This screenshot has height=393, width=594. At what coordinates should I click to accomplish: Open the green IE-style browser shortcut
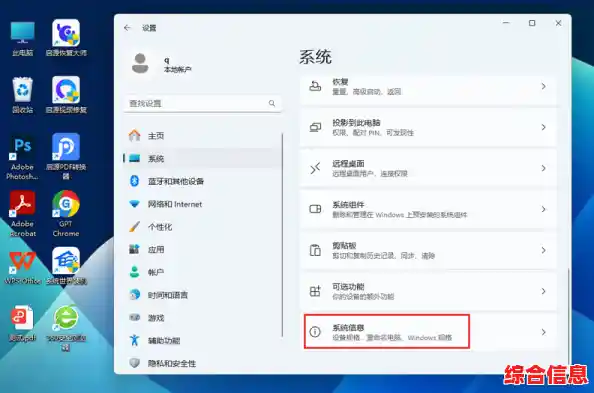pyautogui.click(x=66, y=328)
